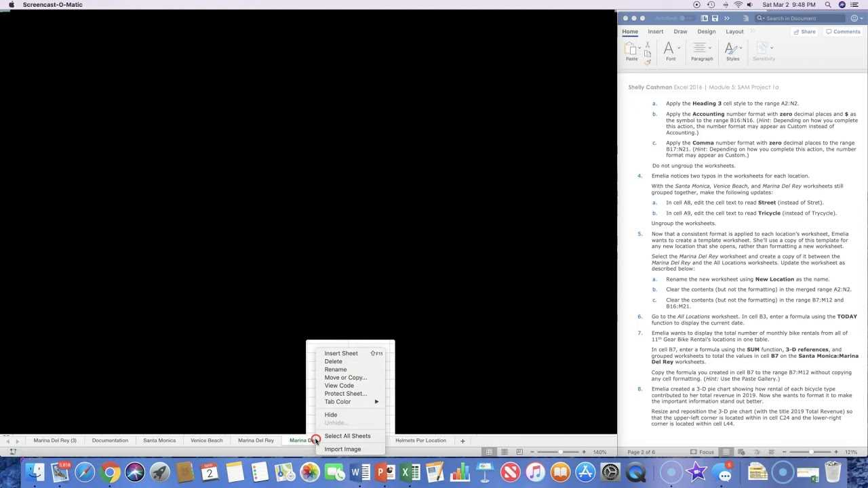Expand the Paragraph dropdown arrow

pyautogui.click(x=711, y=48)
